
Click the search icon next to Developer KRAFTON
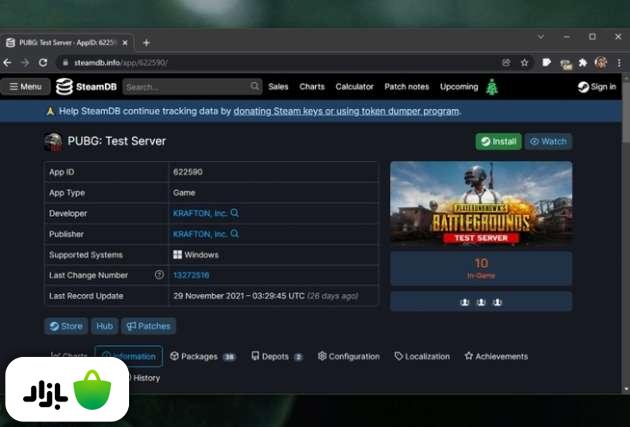tap(235, 213)
